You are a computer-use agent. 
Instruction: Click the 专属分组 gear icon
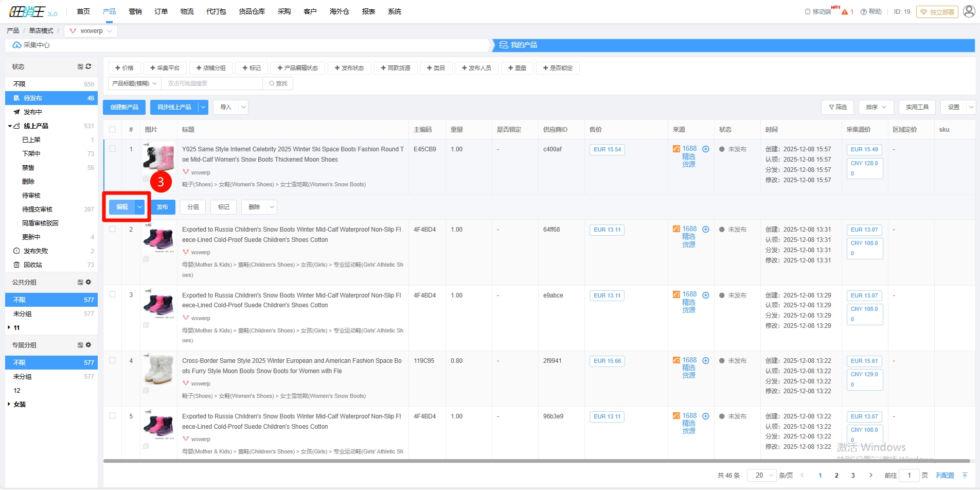click(x=88, y=345)
